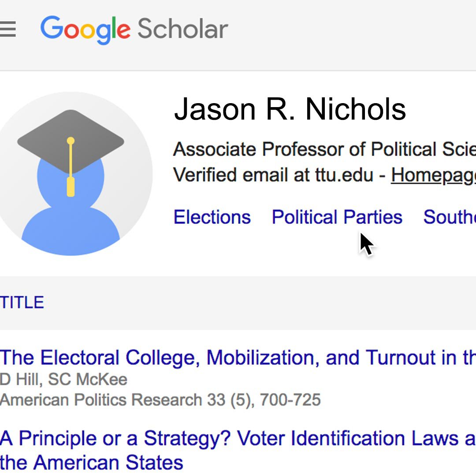Click the gray table header bar beside TITLE
Image resolution: width=476 pixels, height=476 pixels.
[x=261, y=303]
